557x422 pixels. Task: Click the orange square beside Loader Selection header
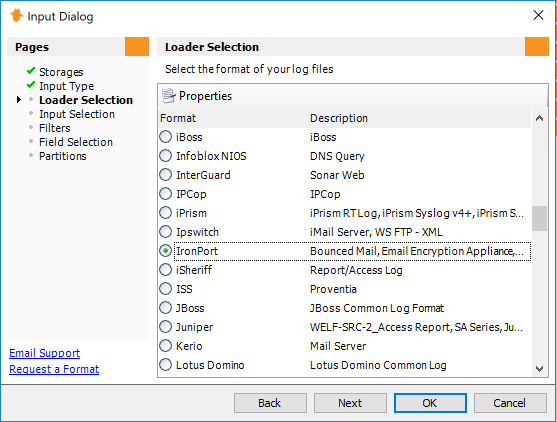coord(537,47)
